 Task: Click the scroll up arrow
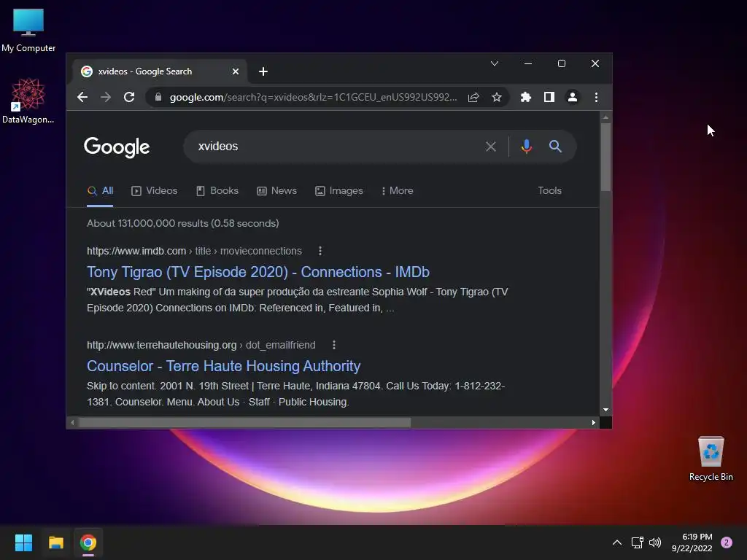(x=605, y=117)
